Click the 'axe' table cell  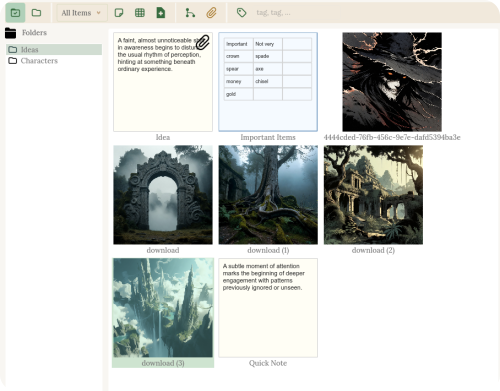pyautogui.click(x=268, y=69)
